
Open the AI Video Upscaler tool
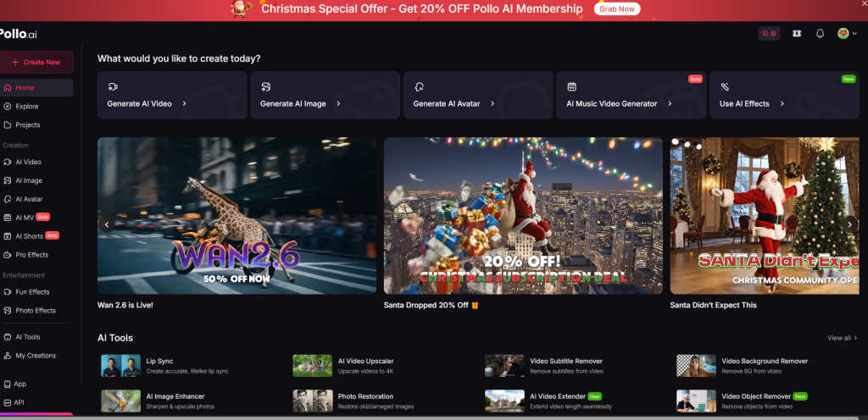tap(343, 366)
